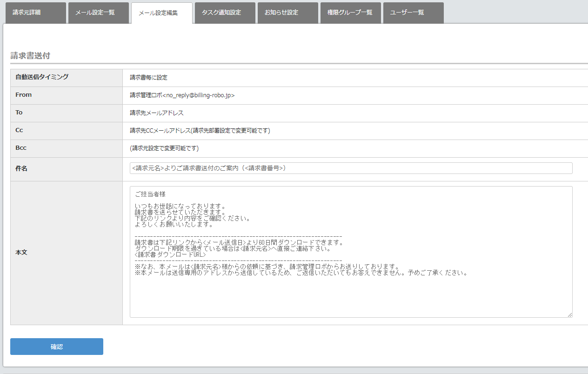Grab the body text area resize handle
The height and width of the screenshot is (374, 588).
569,314
